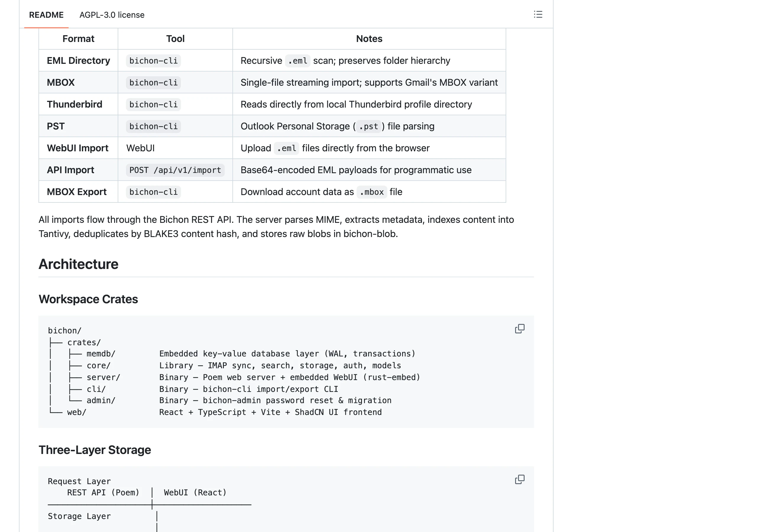Click the Thunderbird format cell
The height and width of the screenshot is (532, 757).
click(78, 104)
